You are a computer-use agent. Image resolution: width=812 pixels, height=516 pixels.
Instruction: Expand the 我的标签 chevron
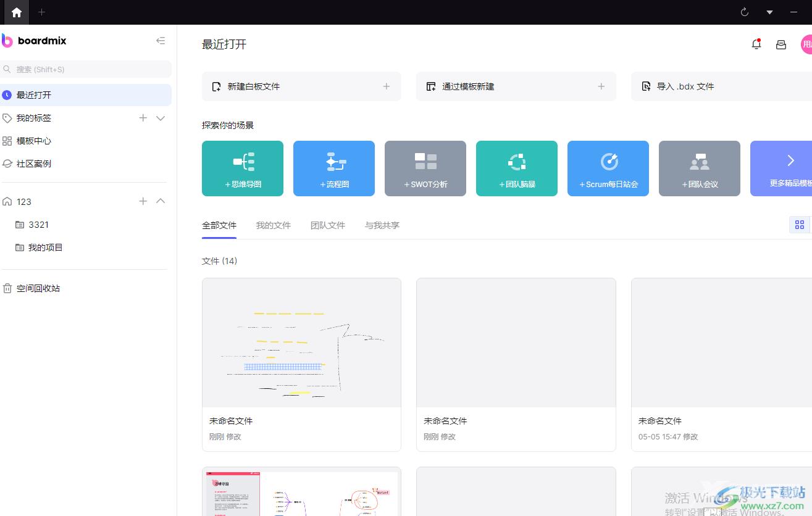(x=161, y=118)
